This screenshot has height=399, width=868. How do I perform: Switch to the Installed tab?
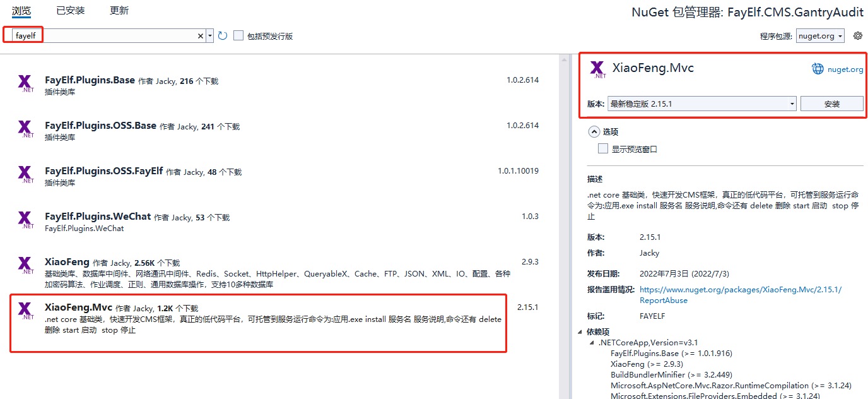pos(70,11)
